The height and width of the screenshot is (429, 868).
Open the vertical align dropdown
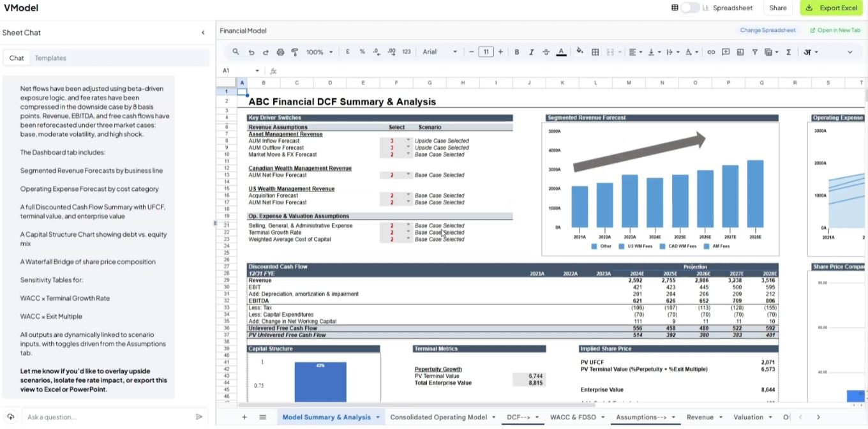click(654, 52)
